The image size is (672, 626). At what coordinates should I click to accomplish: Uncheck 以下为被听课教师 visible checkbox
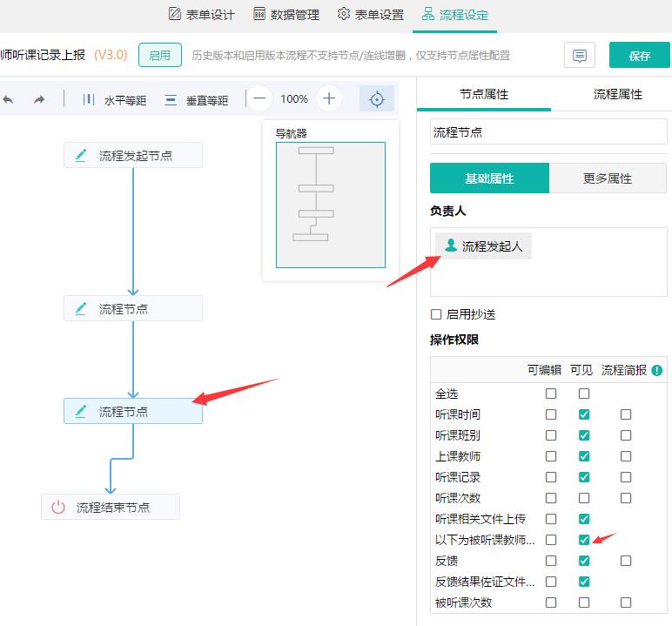pyautogui.click(x=584, y=540)
